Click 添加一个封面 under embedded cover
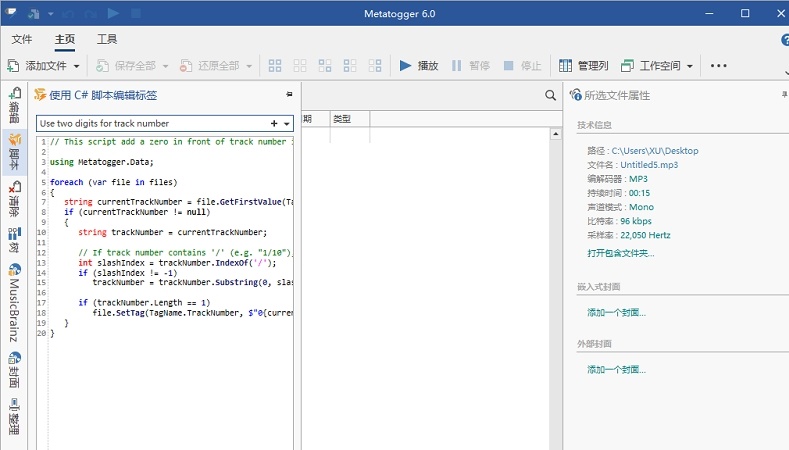This screenshot has width=789, height=450. click(x=616, y=312)
